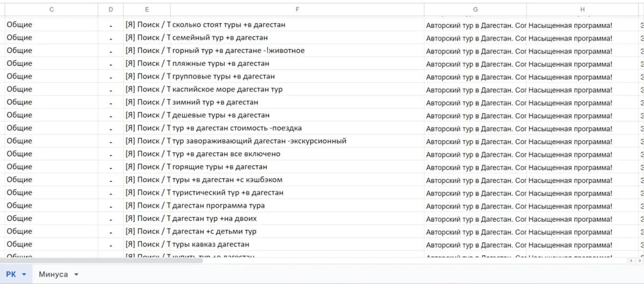Click '[Я] Поиск / Т' in 'дагестан программа тура' row

(148, 205)
